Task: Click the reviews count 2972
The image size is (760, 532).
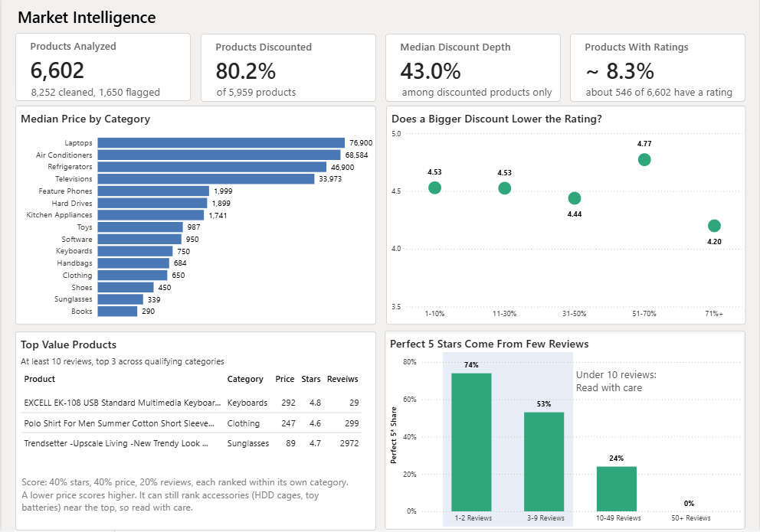Action: (349, 443)
